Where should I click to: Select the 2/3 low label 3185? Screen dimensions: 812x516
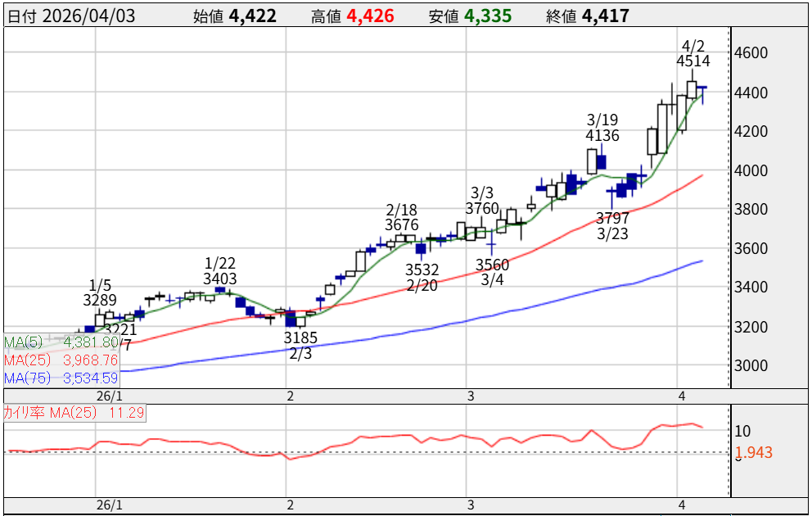300,337
